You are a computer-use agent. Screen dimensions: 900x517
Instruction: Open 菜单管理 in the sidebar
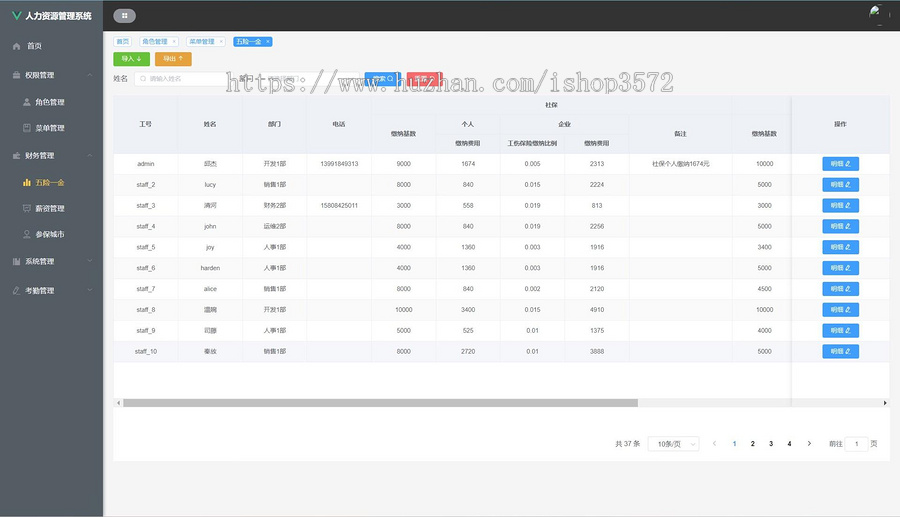(51, 128)
